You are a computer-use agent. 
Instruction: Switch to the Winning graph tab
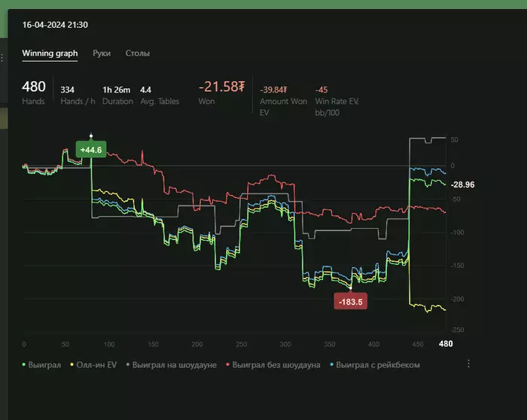click(50, 53)
